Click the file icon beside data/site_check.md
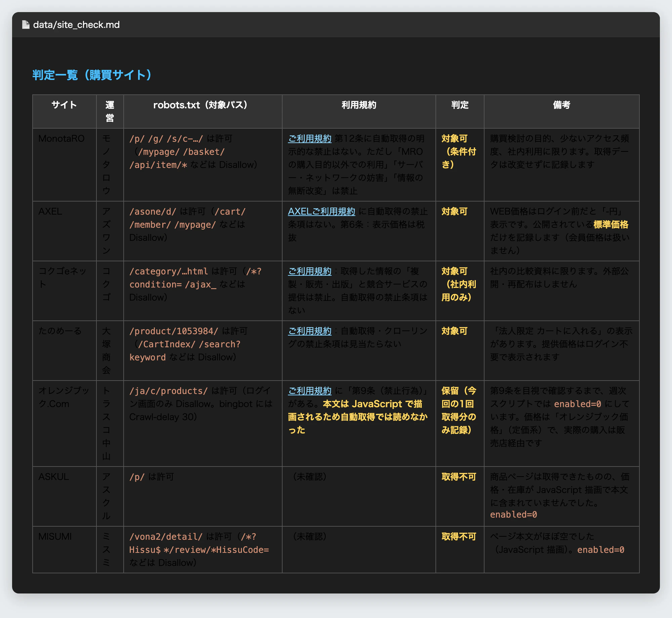The height and width of the screenshot is (618, 672). (x=26, y=25)
